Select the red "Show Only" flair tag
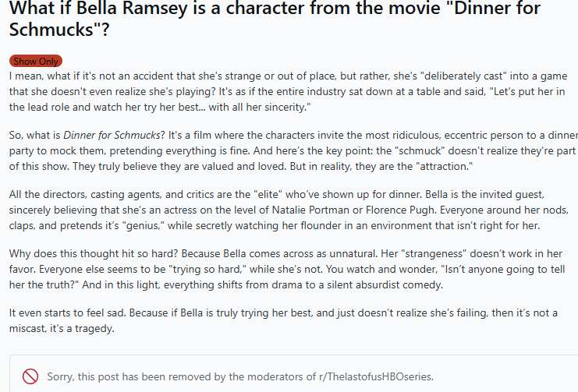 (36, 61)
